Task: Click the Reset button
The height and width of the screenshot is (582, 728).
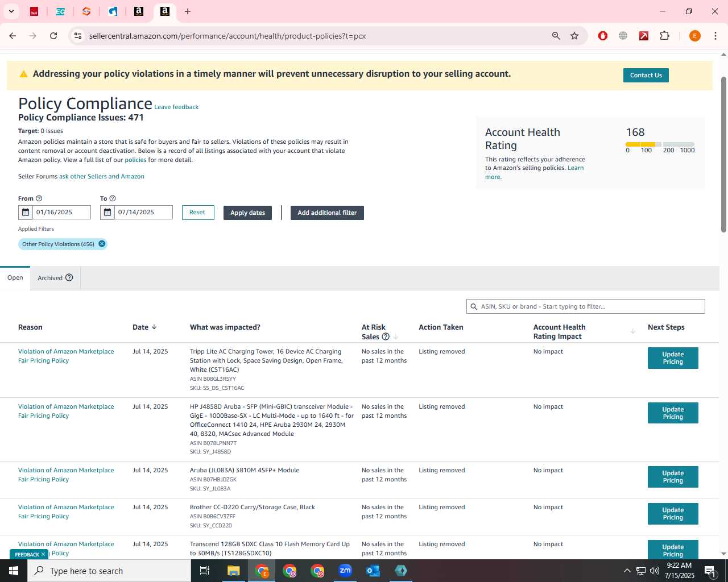Action: click(x=198, y=213)
